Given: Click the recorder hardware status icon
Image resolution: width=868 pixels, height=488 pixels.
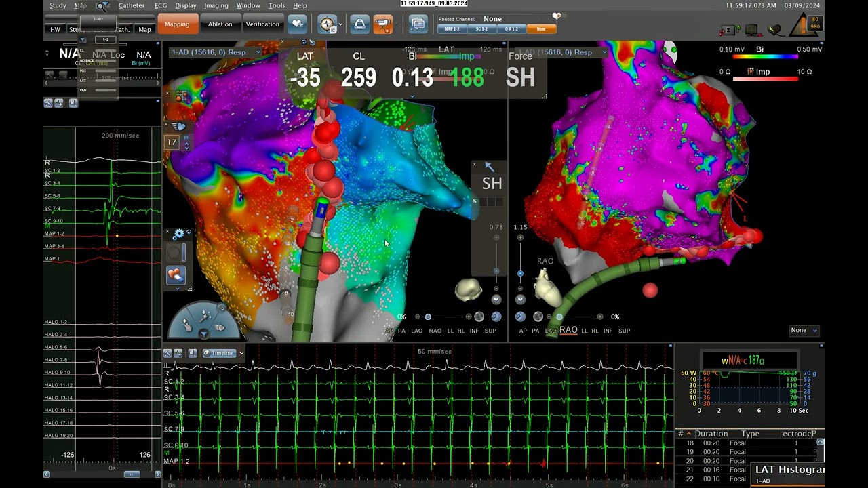Looking at the screenshot, I should tap(729, 30).
